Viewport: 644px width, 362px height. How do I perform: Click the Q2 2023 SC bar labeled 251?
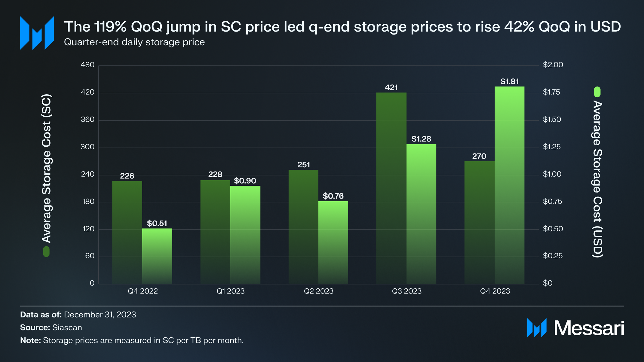(x=303, y=227)
